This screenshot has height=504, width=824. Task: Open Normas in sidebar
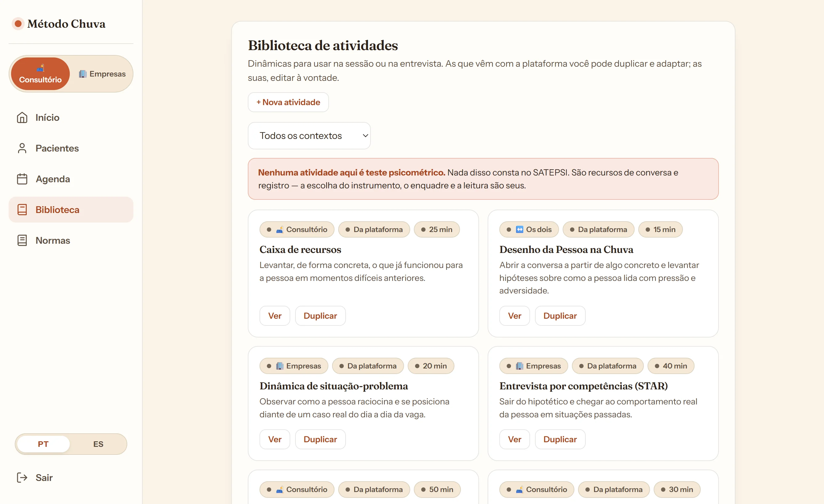(71, 241)
